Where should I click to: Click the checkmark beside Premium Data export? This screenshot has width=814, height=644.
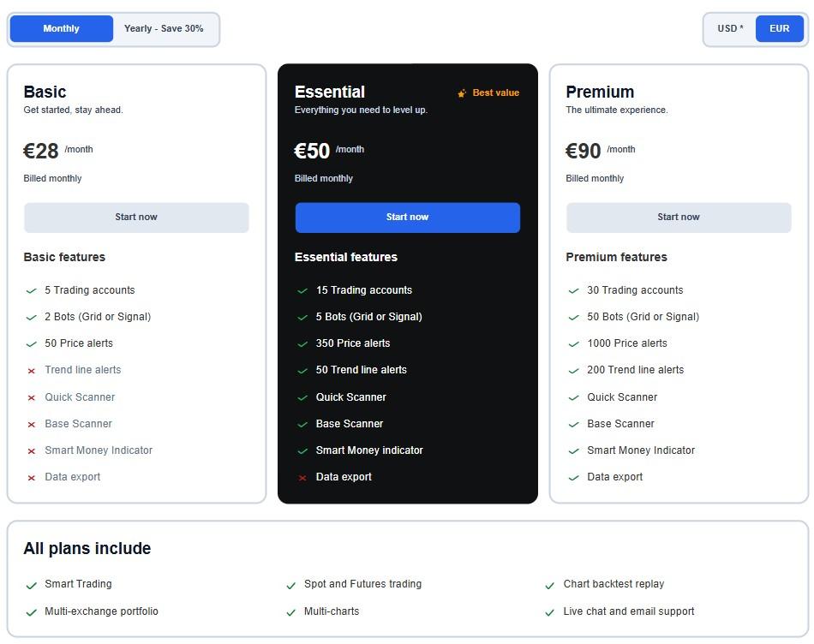pos(573,478)
